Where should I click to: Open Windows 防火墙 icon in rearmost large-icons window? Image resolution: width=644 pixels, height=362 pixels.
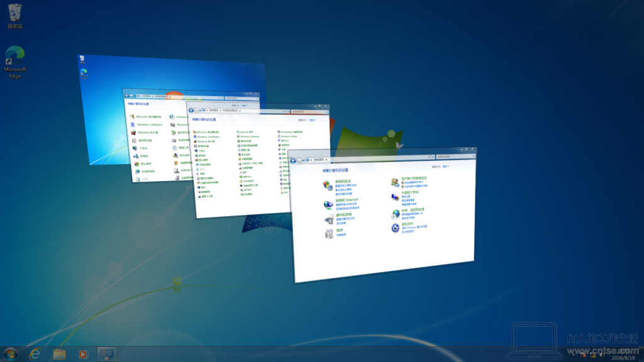133,133
